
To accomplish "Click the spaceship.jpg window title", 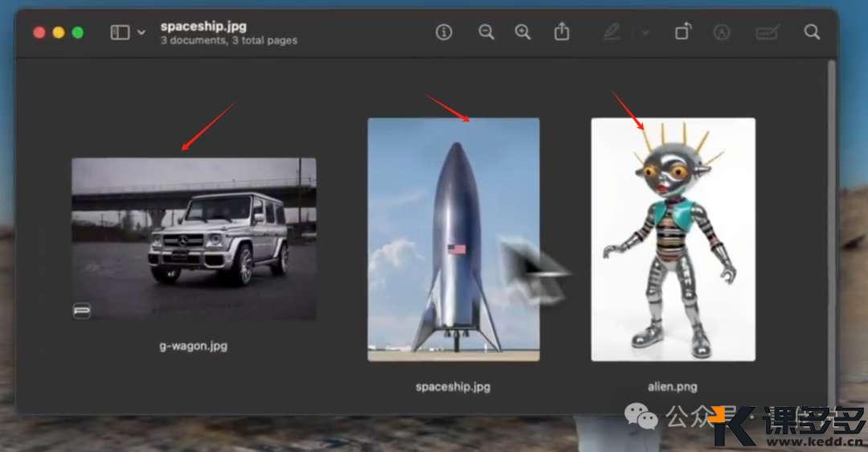I will pos(203,27).
